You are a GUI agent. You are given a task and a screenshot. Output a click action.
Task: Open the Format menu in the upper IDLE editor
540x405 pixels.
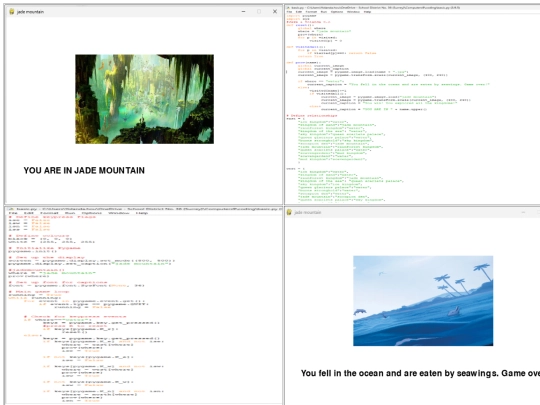(311, 12)
